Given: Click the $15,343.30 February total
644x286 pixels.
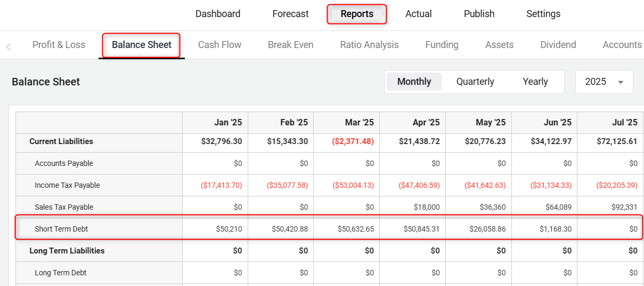Looking at the screenshot, I should pos(288,141).
